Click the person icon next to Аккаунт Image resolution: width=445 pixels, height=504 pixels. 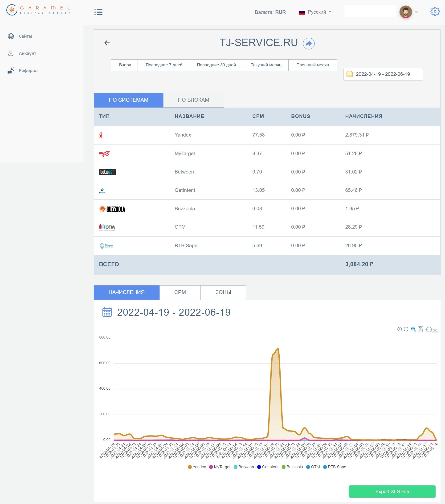(x=11, y=53)
